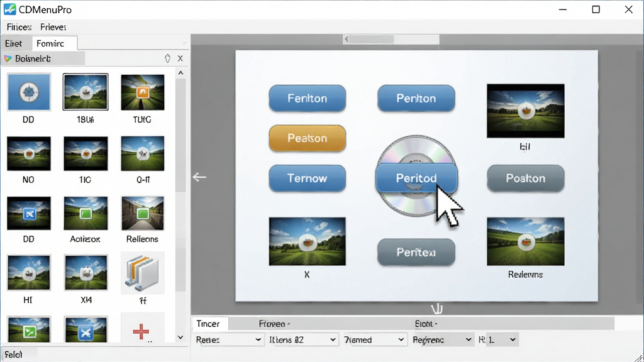Pin the Boismeict panel
The image size is (644, 362).
(x=167, y=58)
